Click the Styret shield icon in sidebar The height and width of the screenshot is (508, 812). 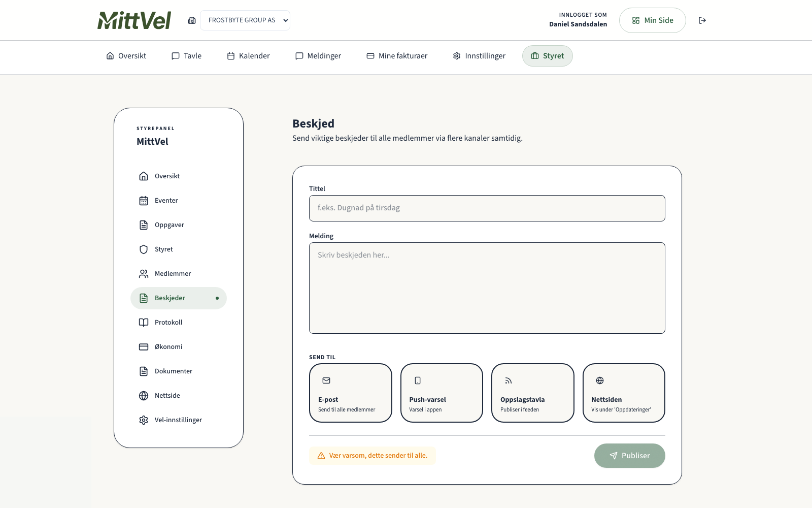click(144, 249)
